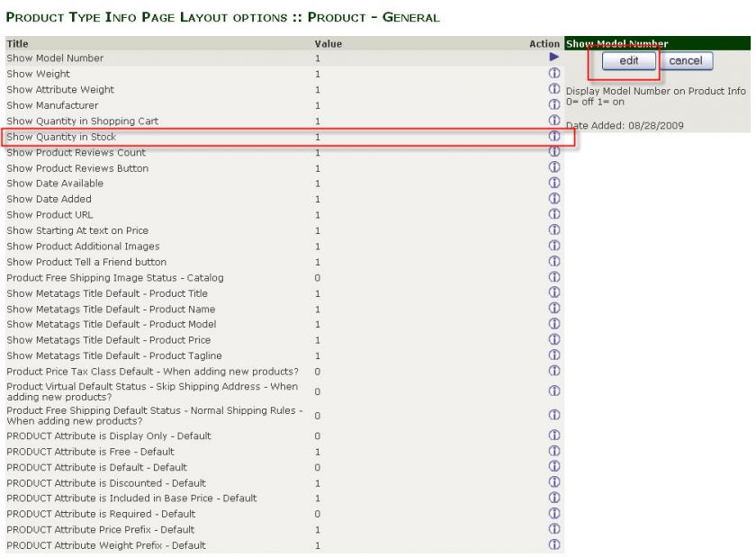
Task: Click the arrow icon for Show Model Number
Action: [x=554, y=58]
